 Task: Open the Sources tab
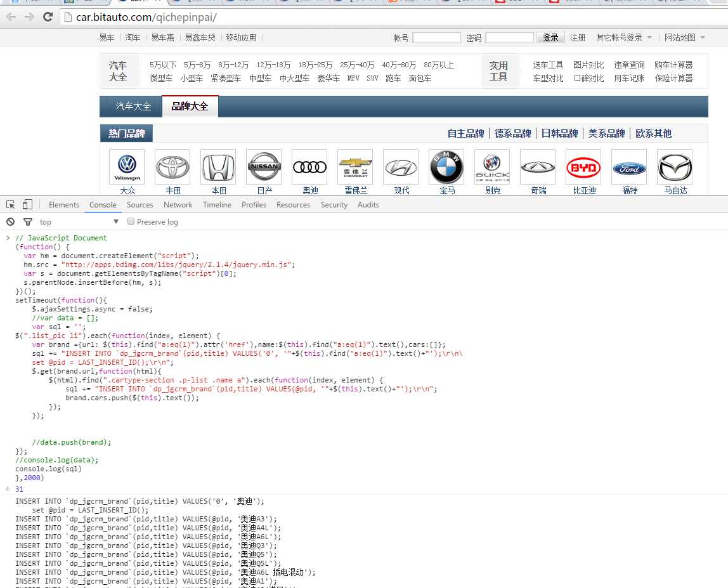pos(140,205)
